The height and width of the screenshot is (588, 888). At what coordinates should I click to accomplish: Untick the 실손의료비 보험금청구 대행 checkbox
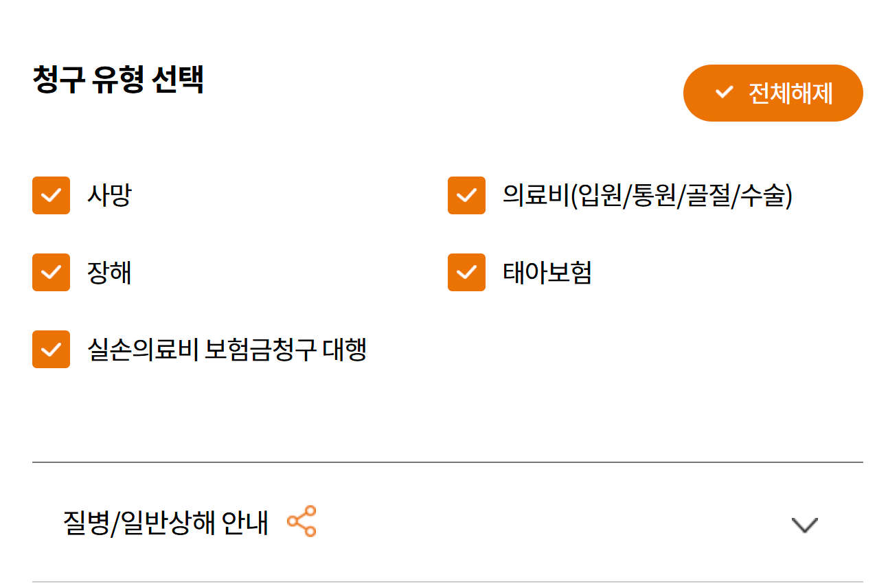51,350
